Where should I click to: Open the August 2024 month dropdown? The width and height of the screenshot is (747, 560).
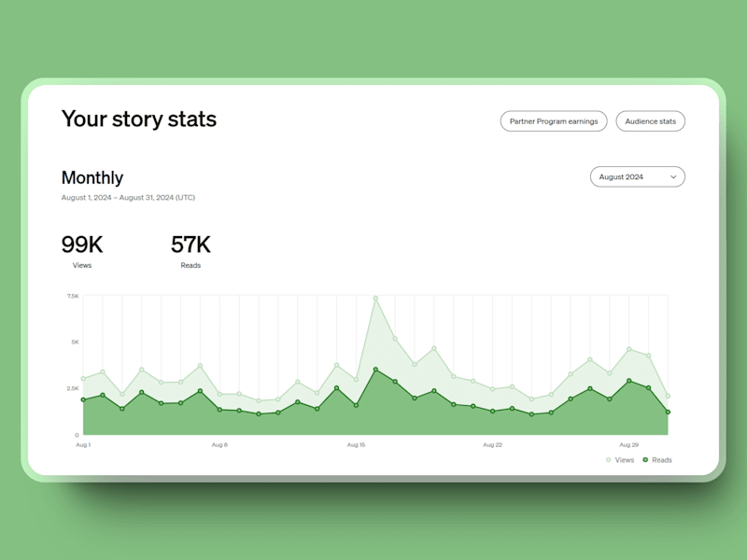[x=638, y=176]
